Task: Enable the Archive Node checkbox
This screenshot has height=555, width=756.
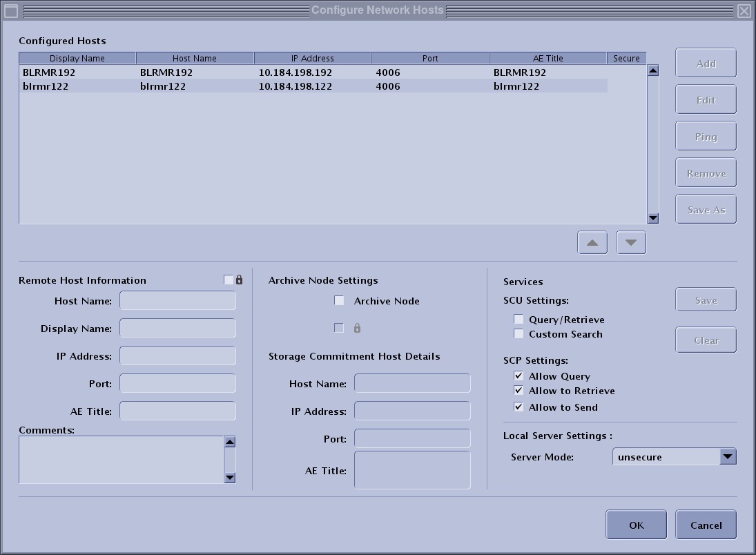Action: pos(339,300)
